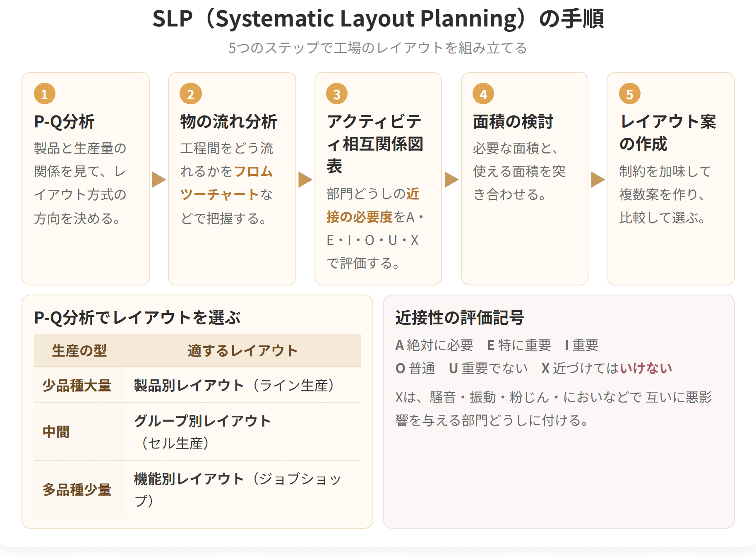The height and width of the screenshot is (556, 756).
Task: Click the description '製品と生産量の関係を見て'
Action: click(x=80, y=183)
